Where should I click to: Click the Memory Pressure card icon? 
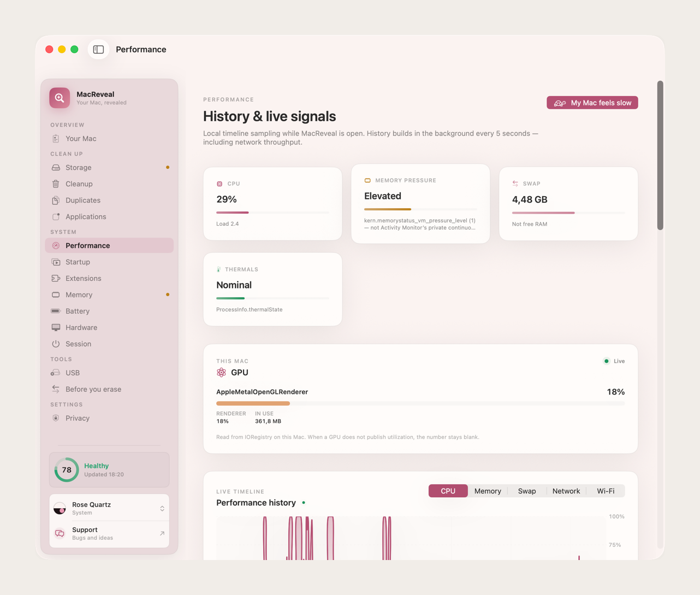pyautogui.click(x=367, y=180)
